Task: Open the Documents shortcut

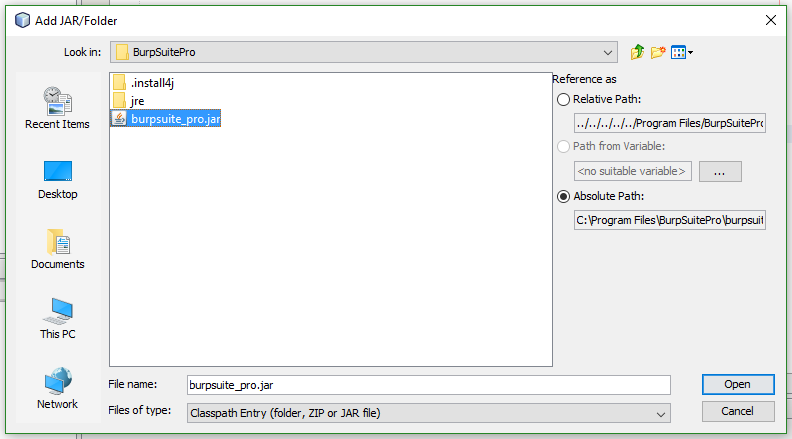Action: [x=58, y=250]
